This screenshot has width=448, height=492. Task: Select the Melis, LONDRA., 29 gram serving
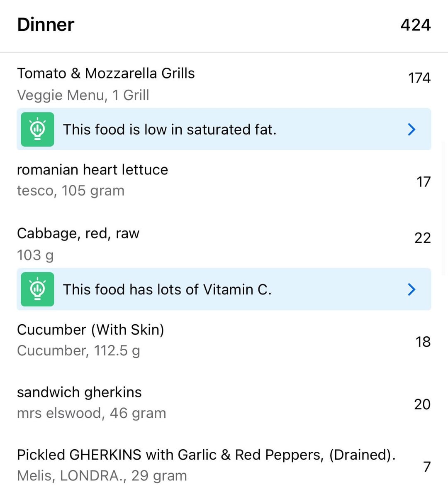pos(102,476)
